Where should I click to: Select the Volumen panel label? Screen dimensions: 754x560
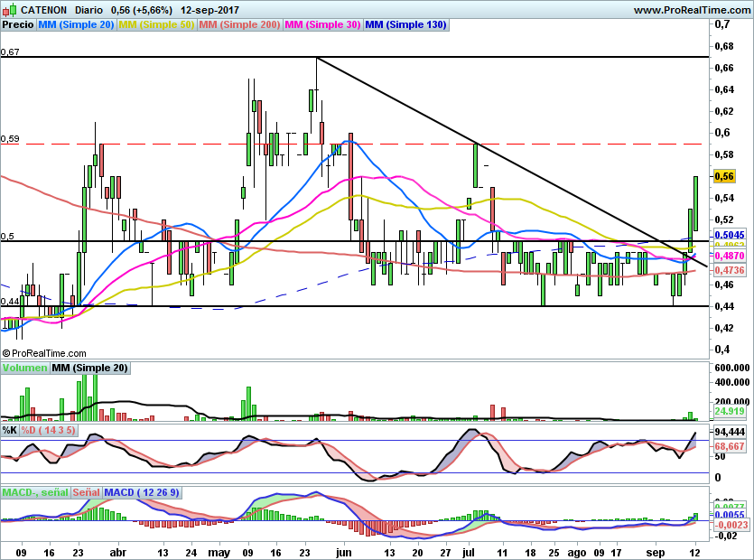click(24, 368)
